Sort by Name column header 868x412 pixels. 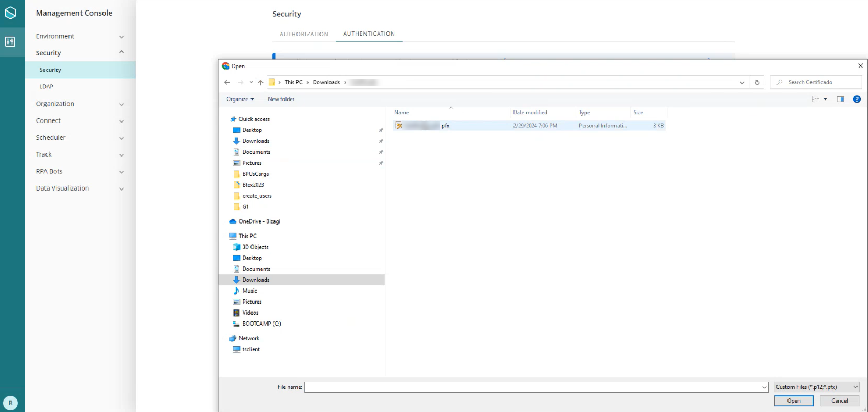tap(402, 113)
